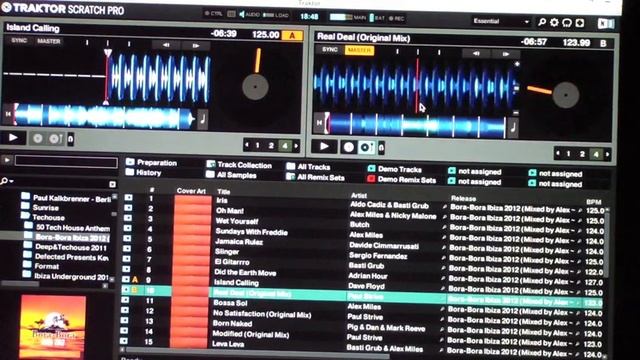Image resolution: width=640 pixels, height=360 pixels.
Task: Click Deck B stripe overview waveform
Action: 416,124
